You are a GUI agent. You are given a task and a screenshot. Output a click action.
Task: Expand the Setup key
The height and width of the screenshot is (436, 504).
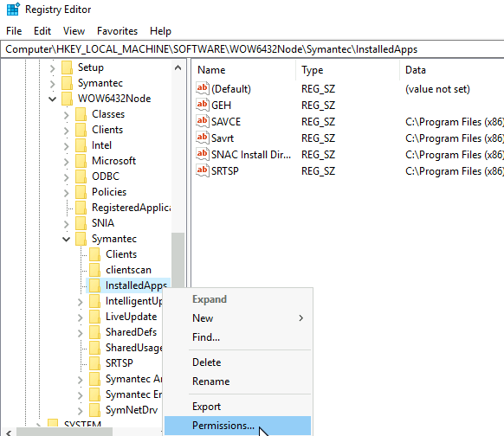[x=53, y=68]
